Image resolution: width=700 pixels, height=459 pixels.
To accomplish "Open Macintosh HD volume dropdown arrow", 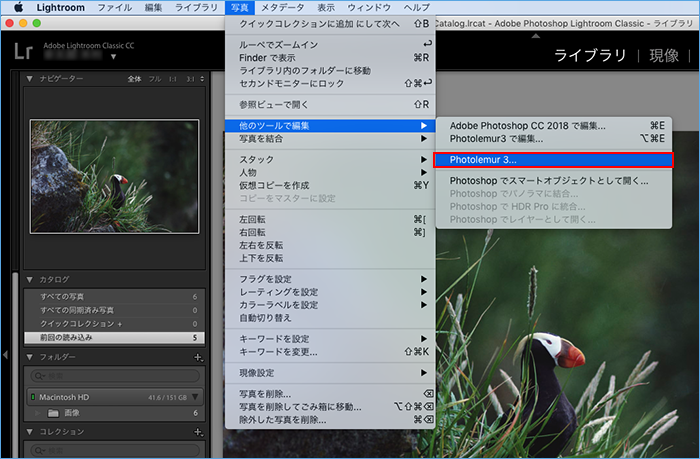I will coord(196,397).
